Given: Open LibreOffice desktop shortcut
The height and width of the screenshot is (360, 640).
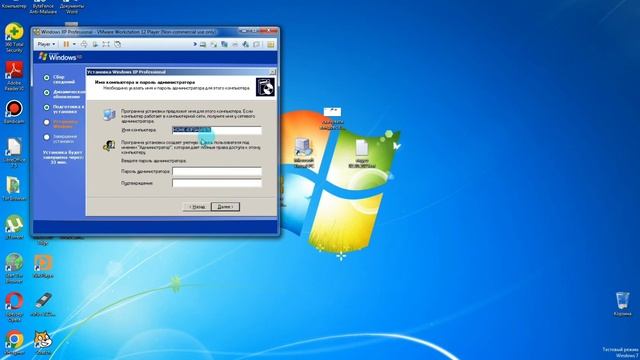Looking at the screenshot, I should click(14, 153).
